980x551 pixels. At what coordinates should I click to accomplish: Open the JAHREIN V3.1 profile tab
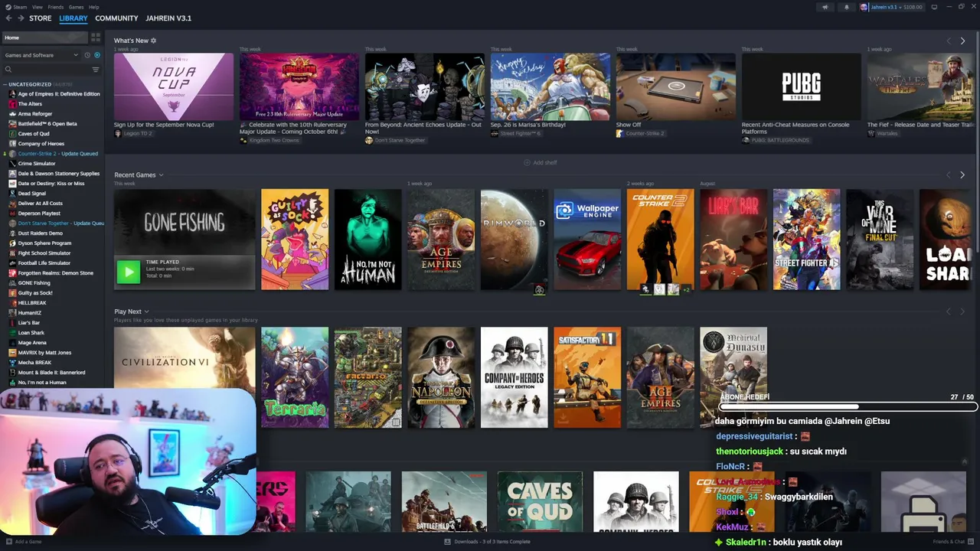pos(168,18)
